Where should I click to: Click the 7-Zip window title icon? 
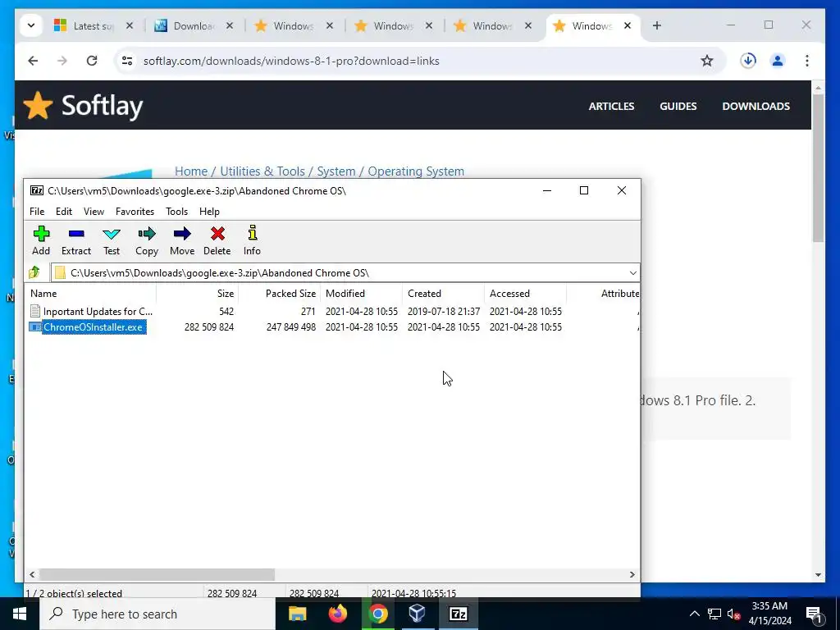coord(37,190)
